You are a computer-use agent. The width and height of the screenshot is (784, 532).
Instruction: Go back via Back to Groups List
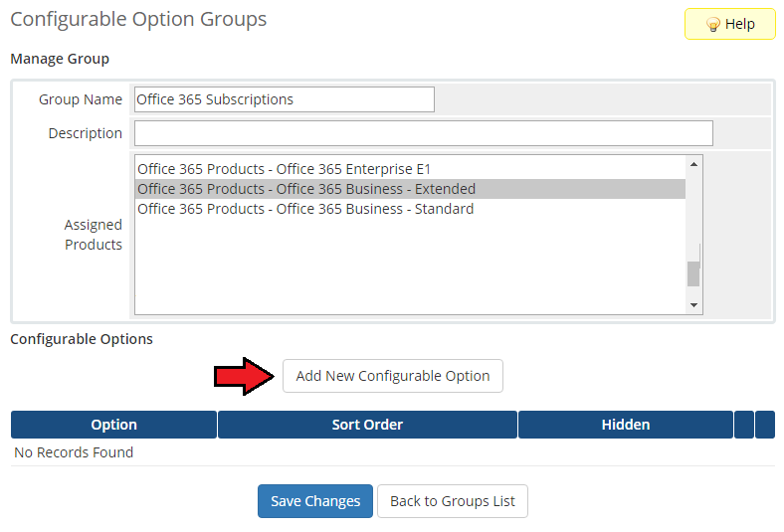click(453, 501)
